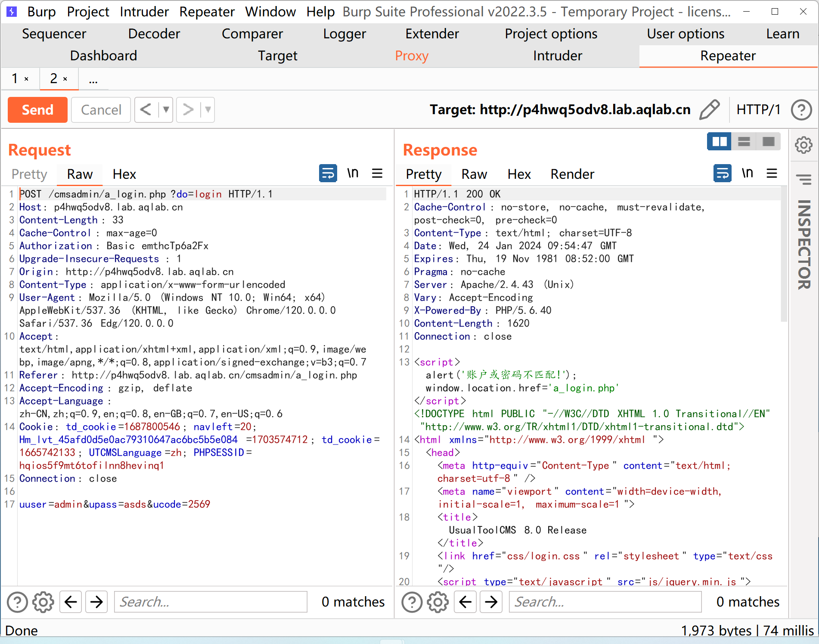819x644 pixels.
Task: Open request search help icon
Action: coord(18,602)
